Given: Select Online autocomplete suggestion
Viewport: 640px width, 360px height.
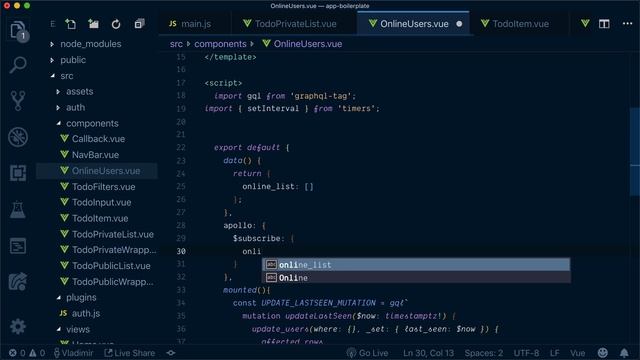Looking at the screenshot, I should pyautogui.click(x=416, y=278).
